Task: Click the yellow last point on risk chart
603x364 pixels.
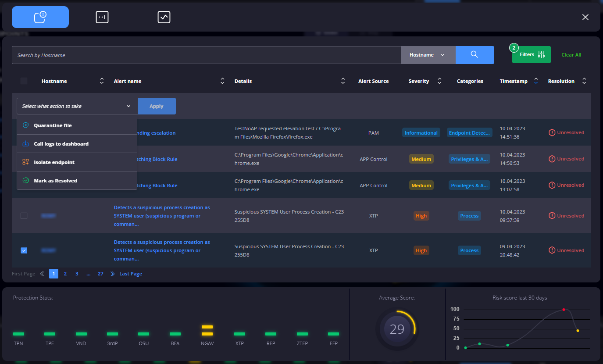Action: [578, 331]
